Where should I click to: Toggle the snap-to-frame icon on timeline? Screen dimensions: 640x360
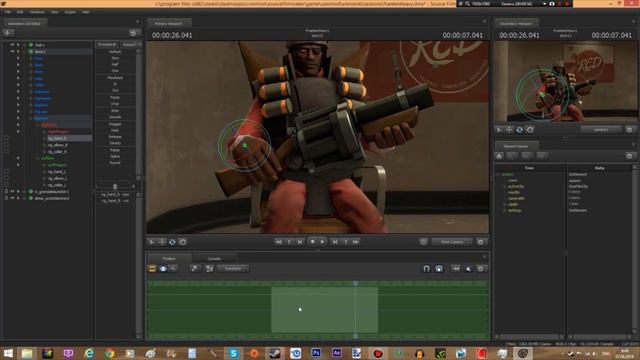(439, 269)
